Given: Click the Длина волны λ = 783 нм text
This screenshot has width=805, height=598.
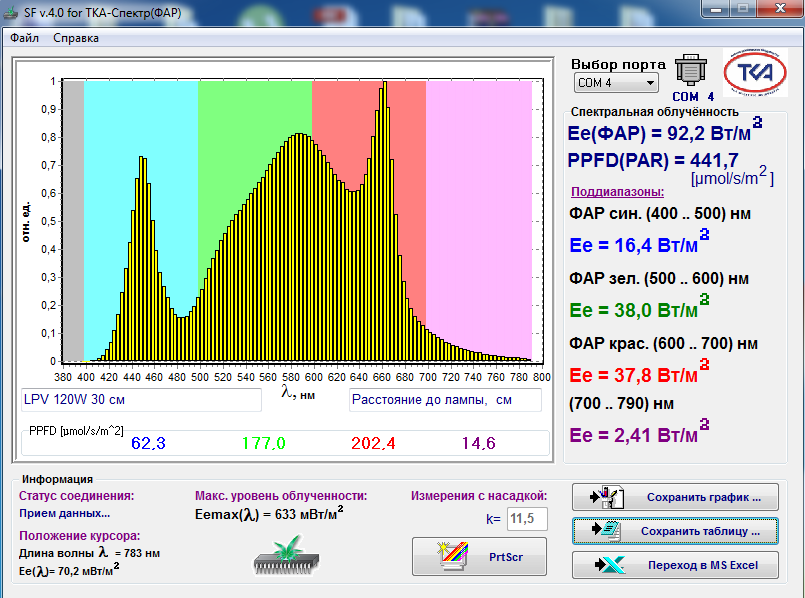Looking at the screenshot, I should coord(89,553).
